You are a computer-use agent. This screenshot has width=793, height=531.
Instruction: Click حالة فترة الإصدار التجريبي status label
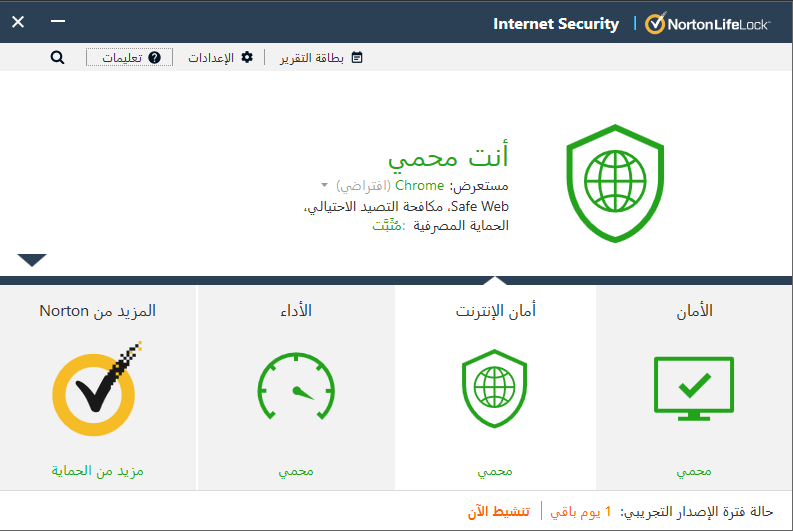click(697, 512)
